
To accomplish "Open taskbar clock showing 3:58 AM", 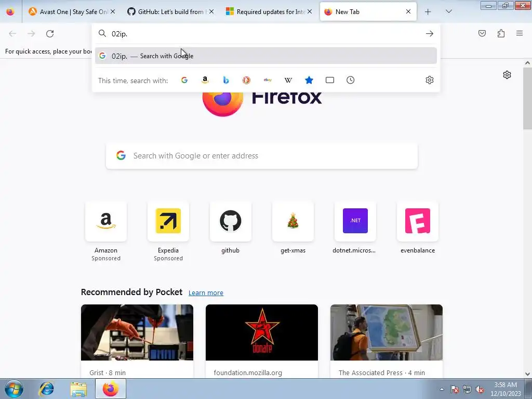I will click(x=506, y=389).
